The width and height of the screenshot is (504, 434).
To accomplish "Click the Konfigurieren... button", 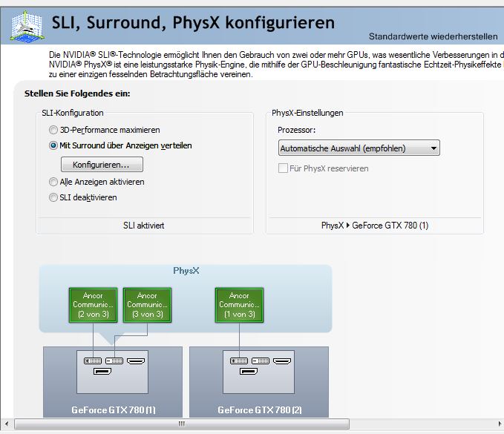I will click(x=102, y=165).
